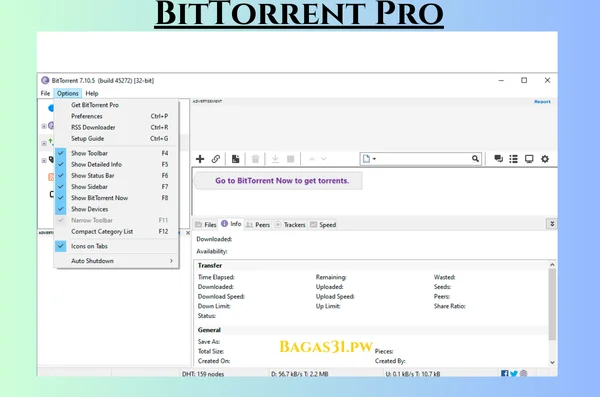The height and width of the screenshot is (397, 600).
Task: Toggle Compact Category List option
Action: point(116,231)
